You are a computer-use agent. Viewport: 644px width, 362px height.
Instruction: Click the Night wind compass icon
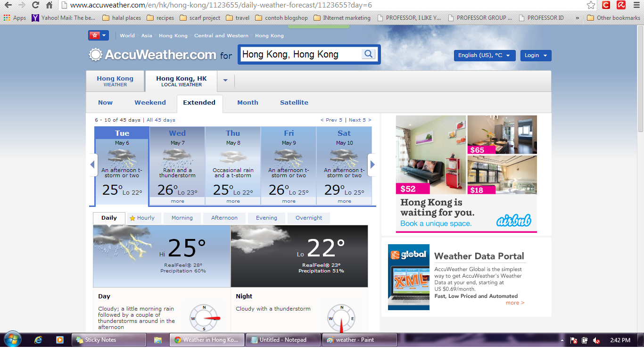click(x=341, y=318)
